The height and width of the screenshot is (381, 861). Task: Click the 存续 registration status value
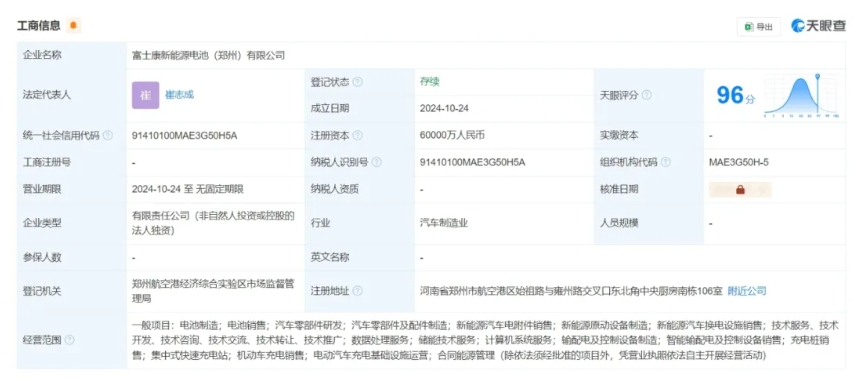tap(430, 82)
